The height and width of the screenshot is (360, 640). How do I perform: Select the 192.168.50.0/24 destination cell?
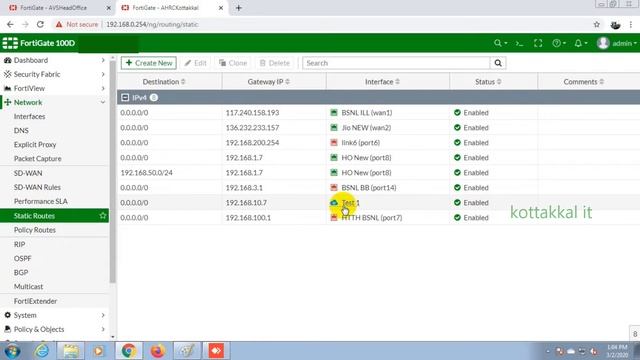pos(147,173)
